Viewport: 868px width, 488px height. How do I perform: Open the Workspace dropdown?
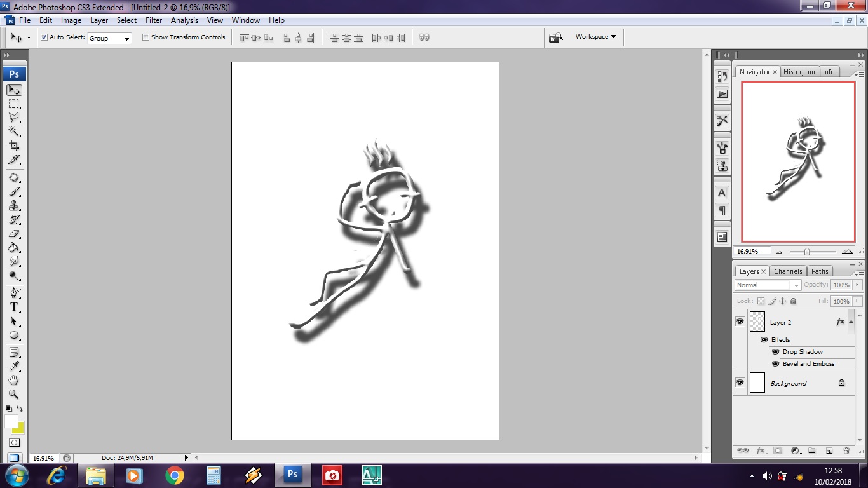(x=595, y=37)
